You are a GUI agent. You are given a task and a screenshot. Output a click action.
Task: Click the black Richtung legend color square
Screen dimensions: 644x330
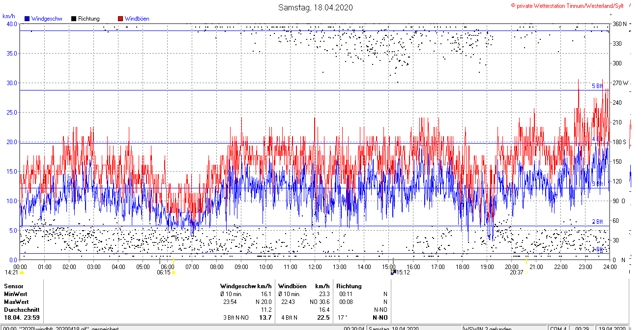tap(74, 19)
